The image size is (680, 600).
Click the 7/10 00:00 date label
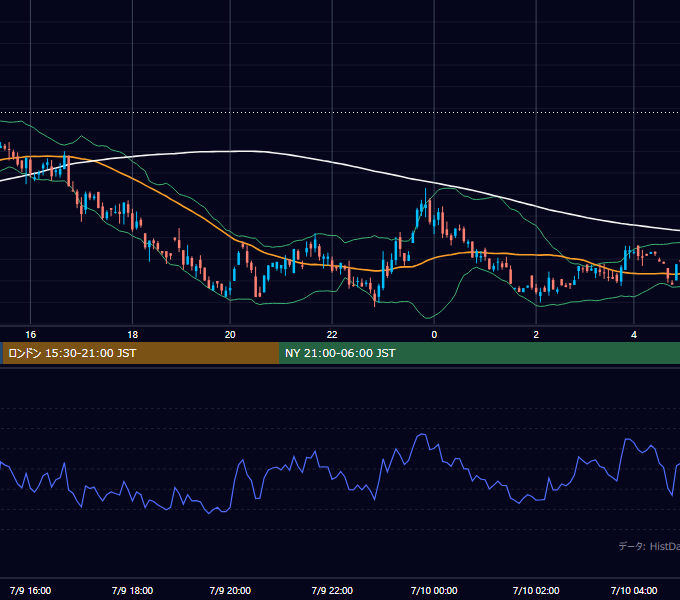[434, 590]
